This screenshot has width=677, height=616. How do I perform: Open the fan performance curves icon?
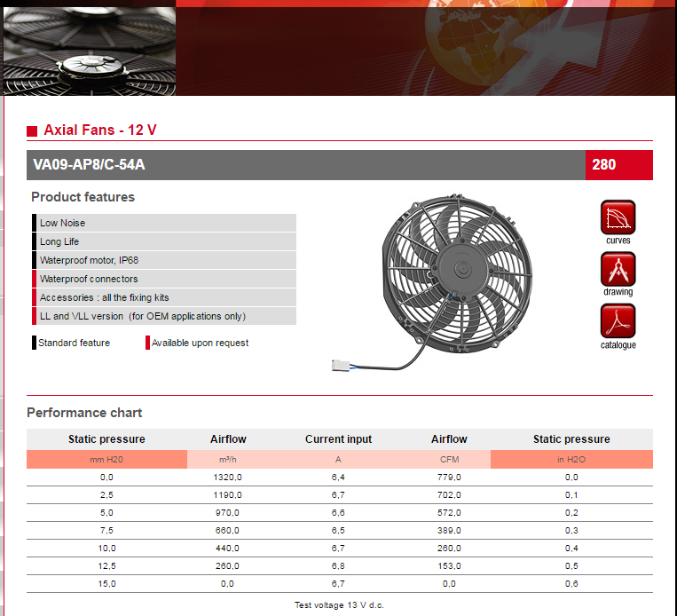point(618,217)
